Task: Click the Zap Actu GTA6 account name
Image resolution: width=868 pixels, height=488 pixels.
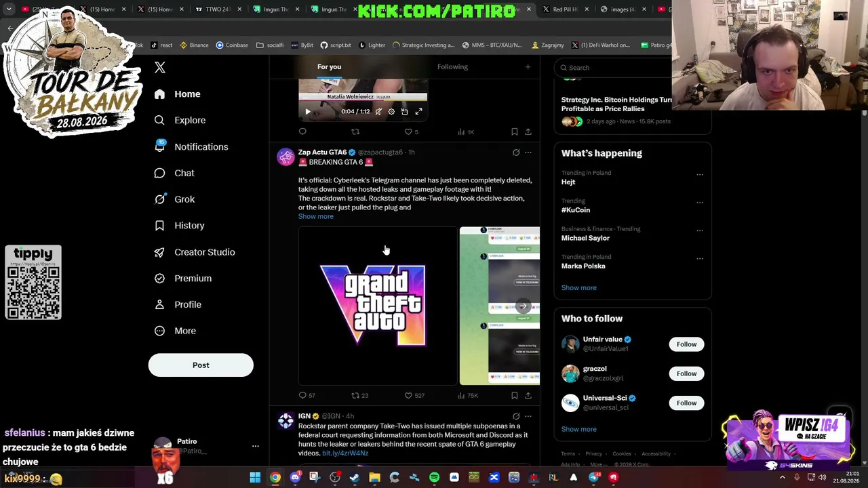Action: [x=322, y=152]
